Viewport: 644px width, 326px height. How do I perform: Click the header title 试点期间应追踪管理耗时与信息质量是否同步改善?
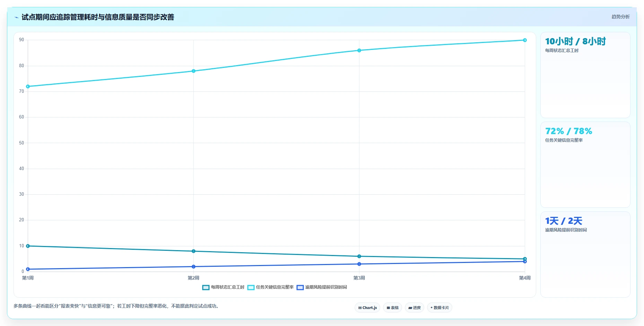[x=98, y=17]
